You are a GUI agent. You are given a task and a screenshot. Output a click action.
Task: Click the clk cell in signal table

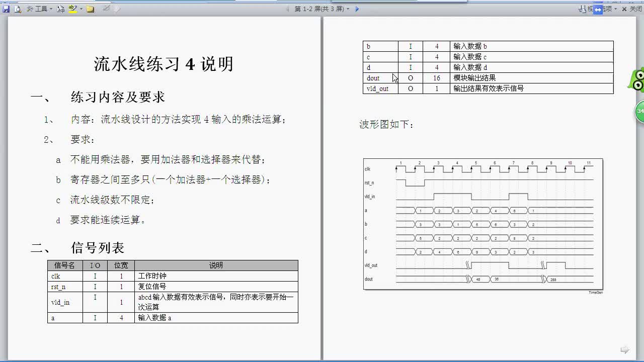coord(65,276)
